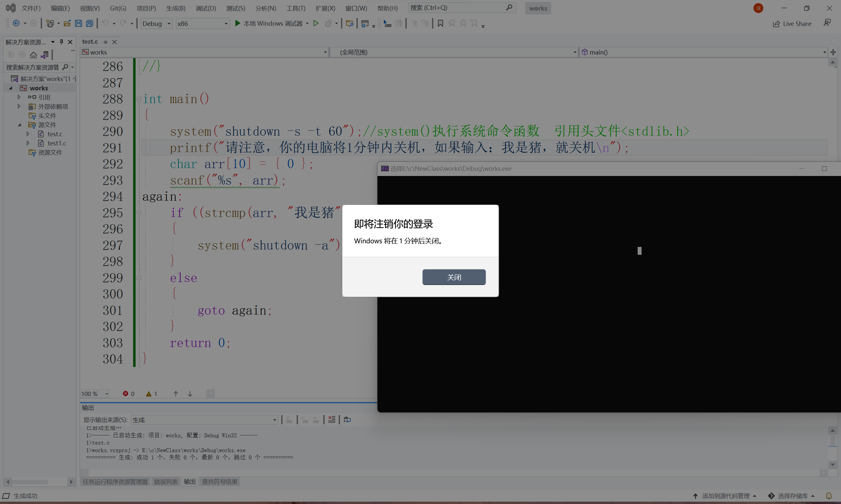Click the Solution Explorer search field
Screen dimensions: 841x504
[x=33, y=67]
